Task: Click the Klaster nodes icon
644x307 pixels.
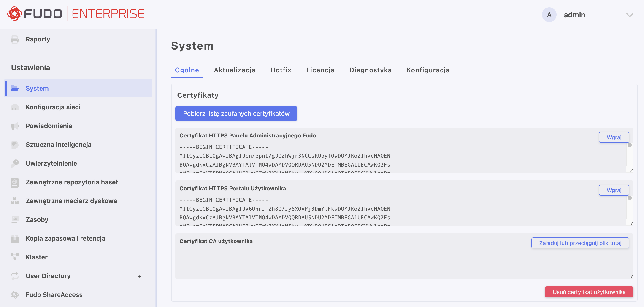Action: 14,257
